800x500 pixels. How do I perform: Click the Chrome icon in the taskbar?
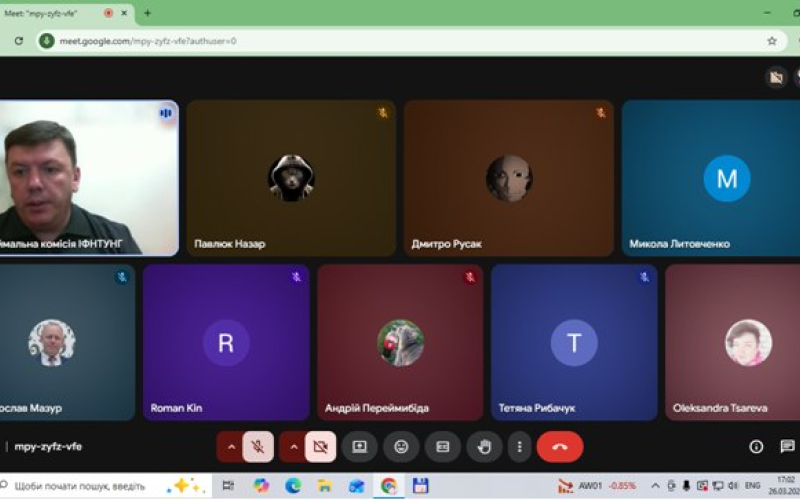(x=388, y=486)
